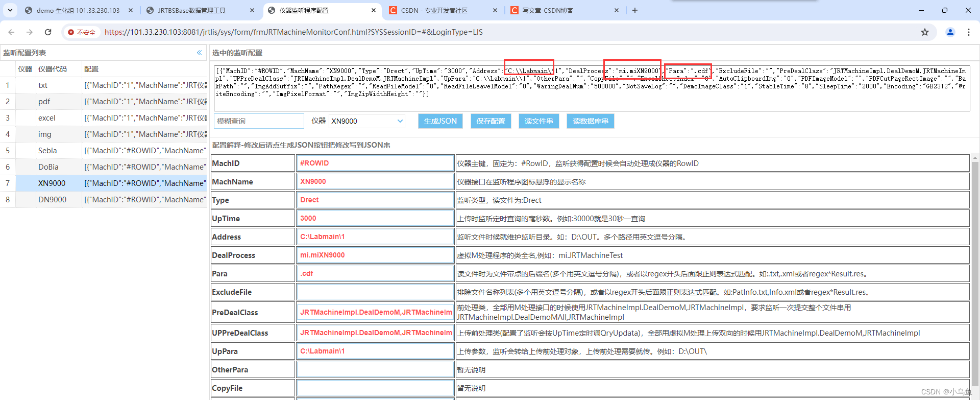This screenshot has height=400, width=980.
Task: Click the not-secure site warning badge
Action: point(82,32)
